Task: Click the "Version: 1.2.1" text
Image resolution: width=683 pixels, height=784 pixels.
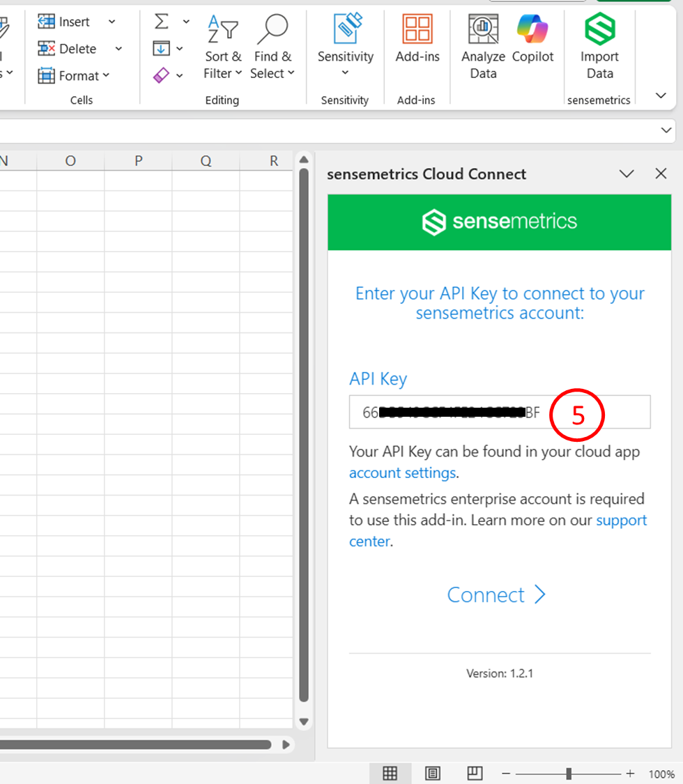Action: pos(500,673)
